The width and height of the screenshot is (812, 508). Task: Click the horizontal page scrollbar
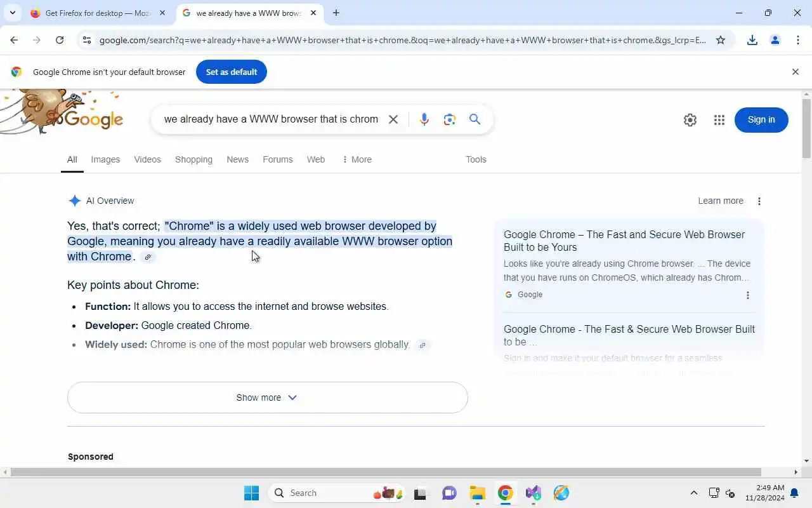point(386,472)
